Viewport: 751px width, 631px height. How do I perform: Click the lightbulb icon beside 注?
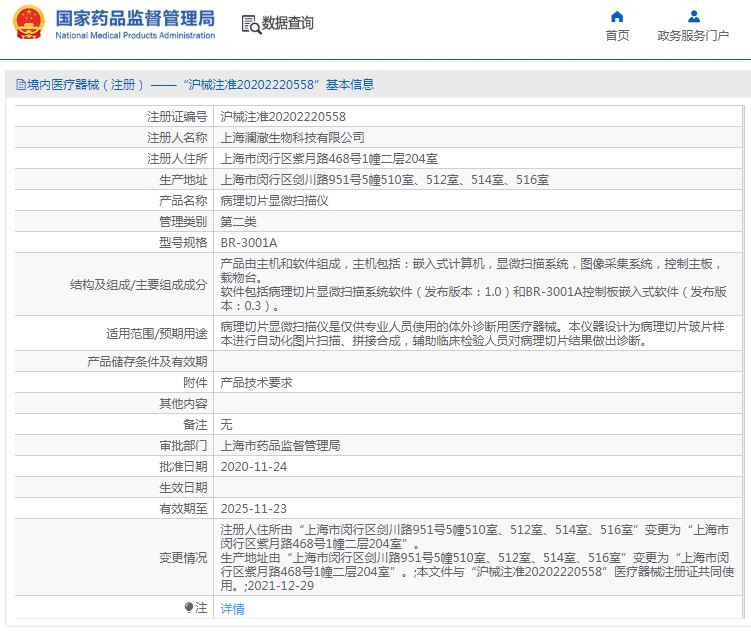188,607
